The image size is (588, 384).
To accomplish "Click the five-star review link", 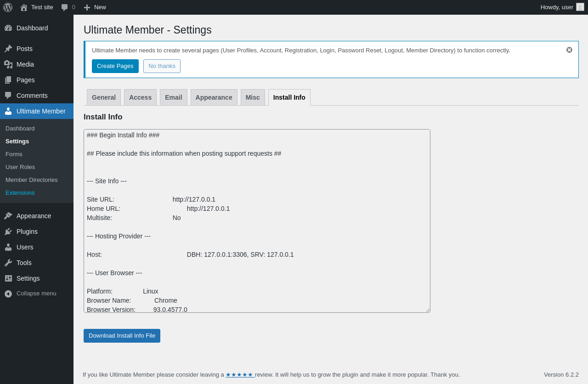I will [x=239, y=374].
